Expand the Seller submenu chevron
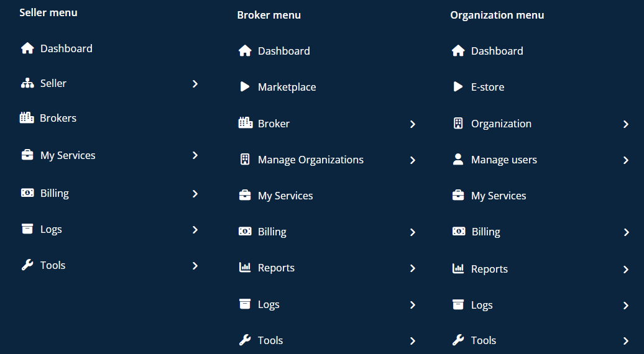The image size is (644, 354). pos(195,84)
